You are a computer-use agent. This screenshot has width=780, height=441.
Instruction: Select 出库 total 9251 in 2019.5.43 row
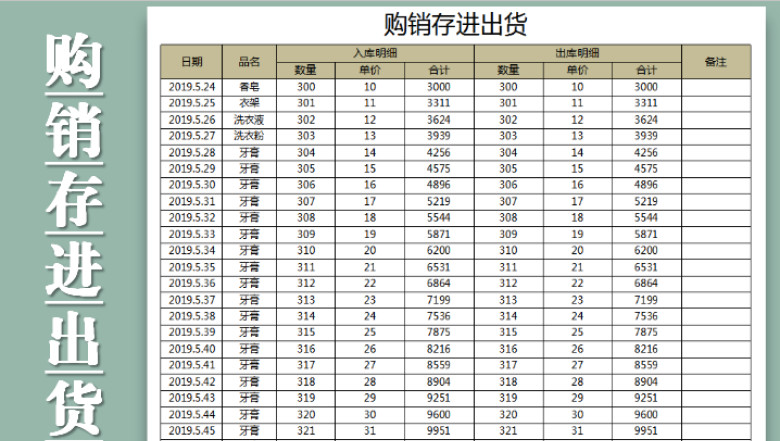(647, 398)
